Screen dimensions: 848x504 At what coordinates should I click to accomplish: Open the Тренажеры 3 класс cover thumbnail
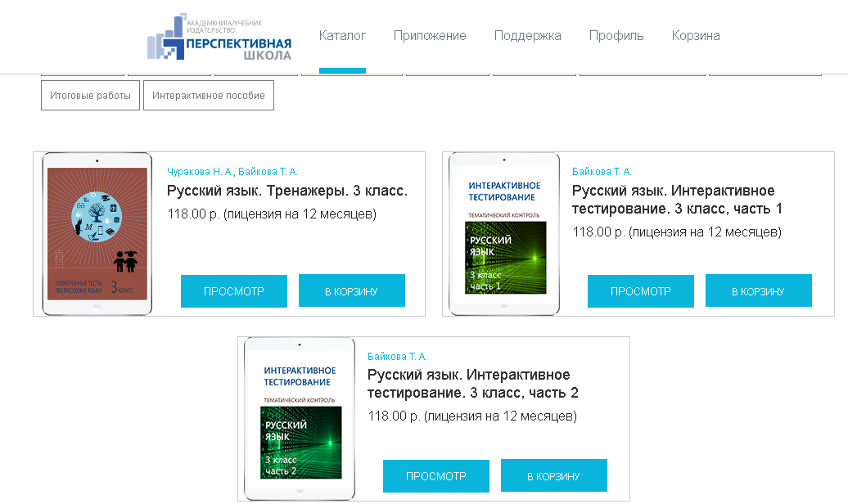click(97, 234)
